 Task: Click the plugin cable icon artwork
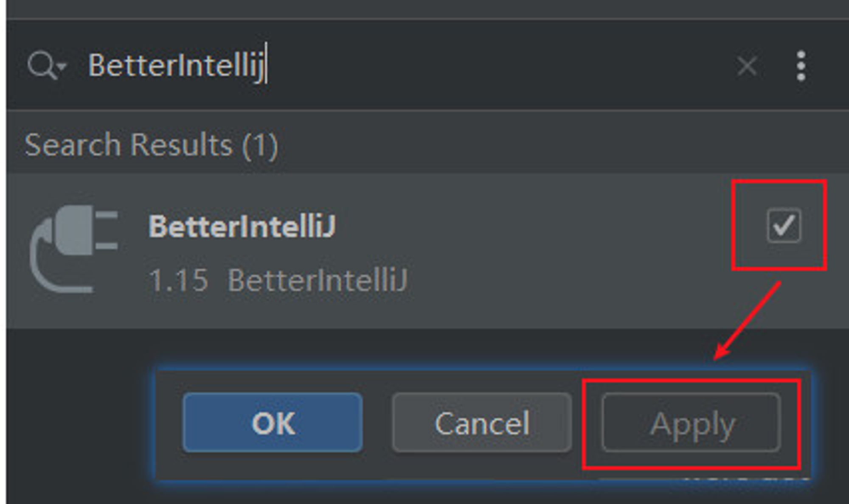point(74,249)
